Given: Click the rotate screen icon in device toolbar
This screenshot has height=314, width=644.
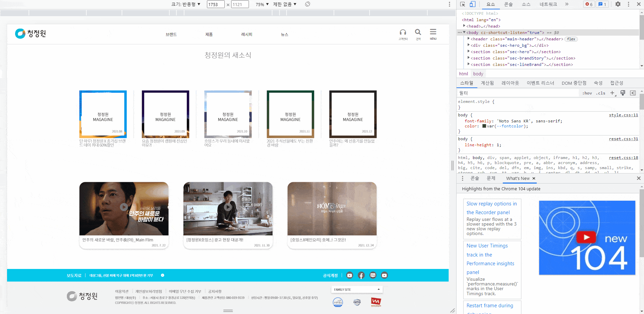Looking at the screenshot, I should click(307, 4).
